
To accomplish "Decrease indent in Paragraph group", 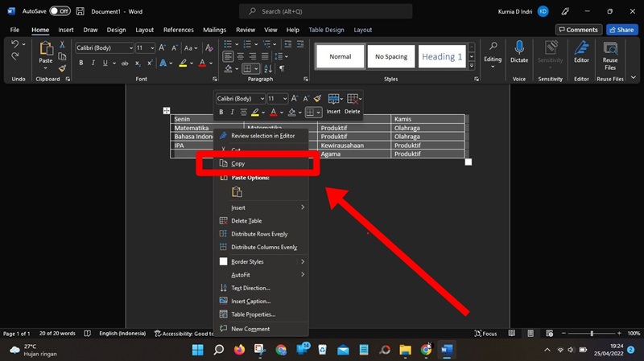I will tap(288, 44).
